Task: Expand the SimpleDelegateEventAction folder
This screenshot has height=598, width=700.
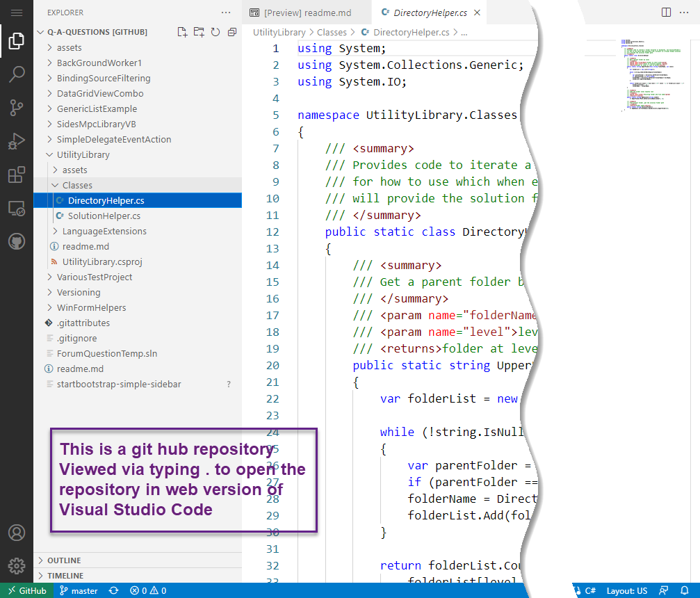Action: click(x=138, y=139)
